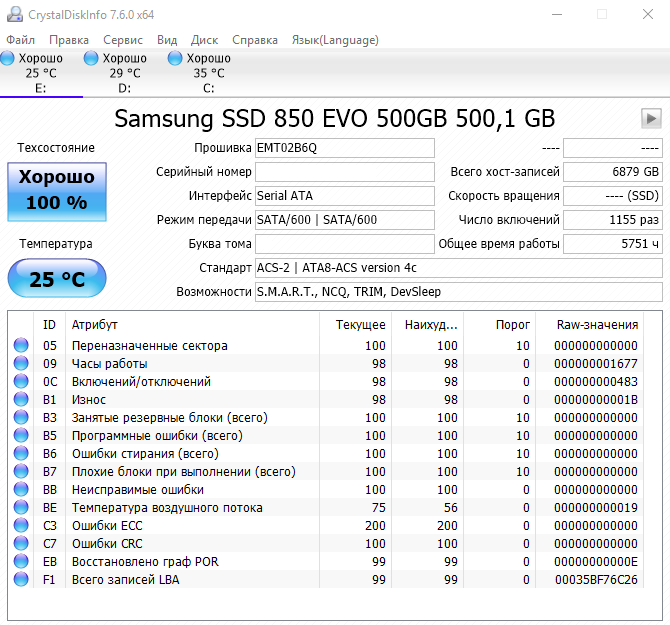This screenshot has height=625, width=670.
Task: Click the 25 °C temperature indicator
Action: [x=57, y=278]
